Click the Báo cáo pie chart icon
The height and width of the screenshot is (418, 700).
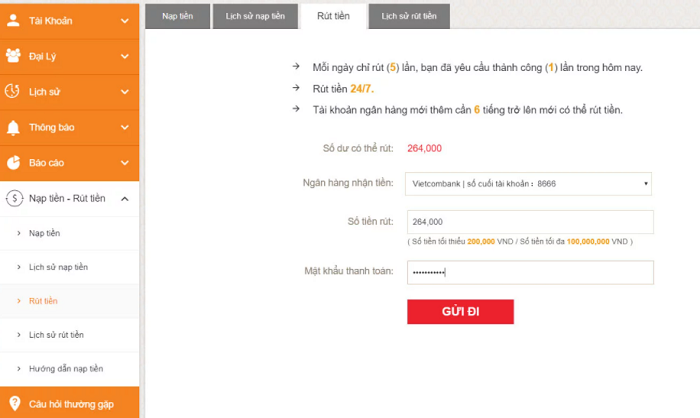pyautogui.click(x=13, y=162)
